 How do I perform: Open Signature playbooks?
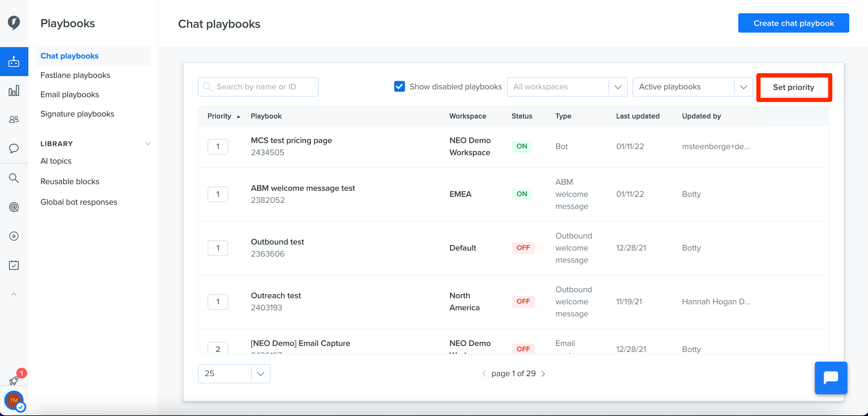click(x=77, y=114)
